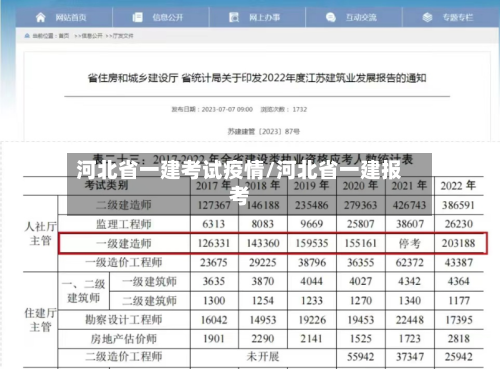Click the merged 未开展 cell
Image resolution: width=500 pixels, height=369 pixels.
pyautogui.click(x=263, y=357)
